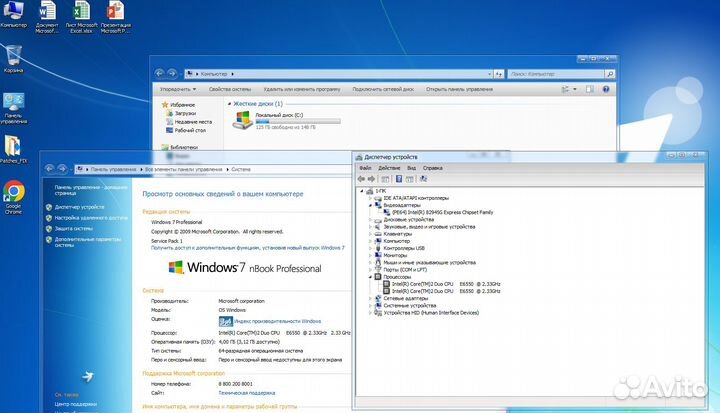Select the first Intel Core2 Duo E6550 processor entry
The width and height of the screenshot is (720, 413).
pos(446,284)
